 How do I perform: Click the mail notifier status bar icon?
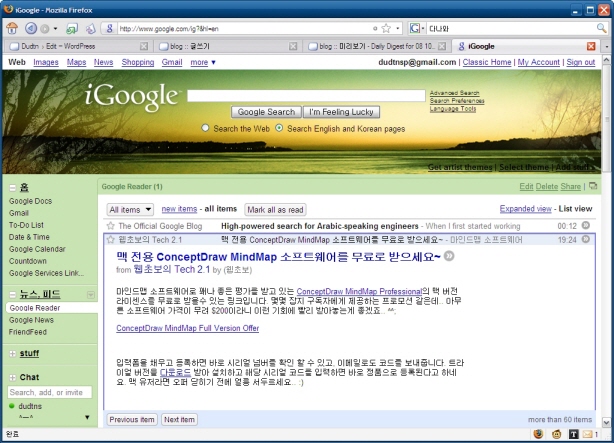coord(587,434)
